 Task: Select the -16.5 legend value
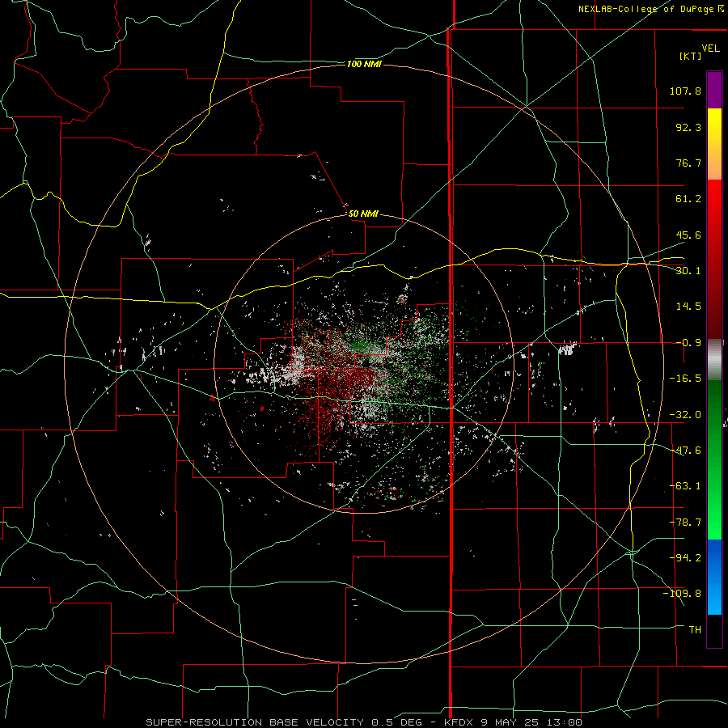(x=685, y=379)
